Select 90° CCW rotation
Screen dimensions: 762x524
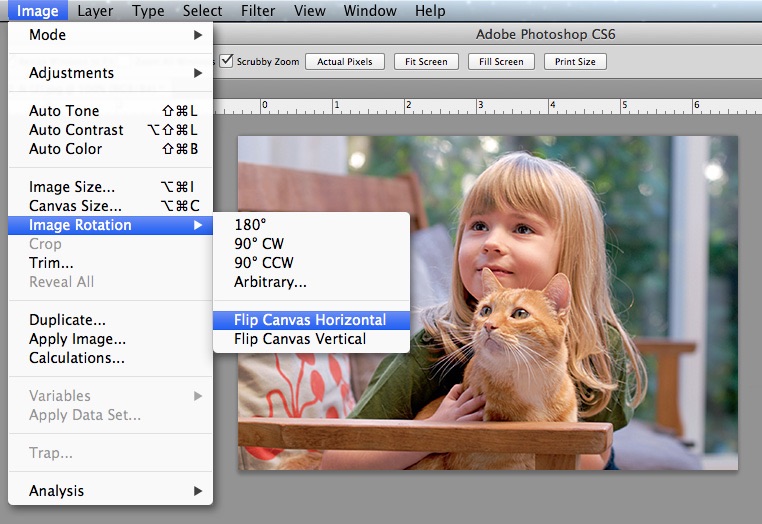[x=263, y=263]
